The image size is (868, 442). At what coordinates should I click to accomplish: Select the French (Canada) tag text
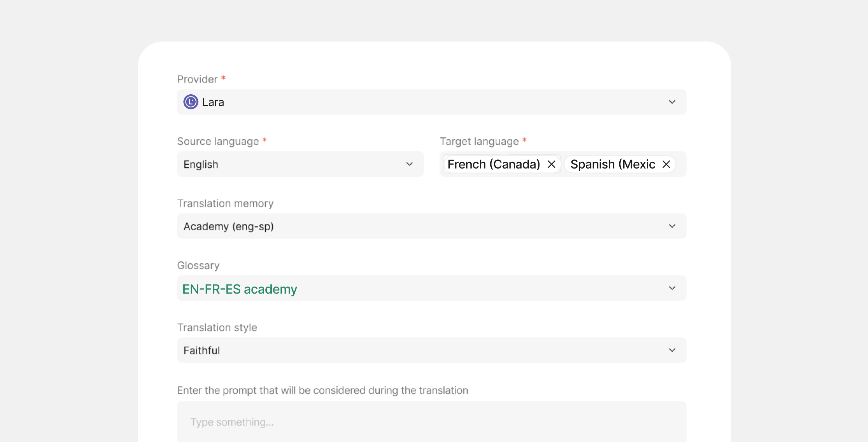(494, 164)
